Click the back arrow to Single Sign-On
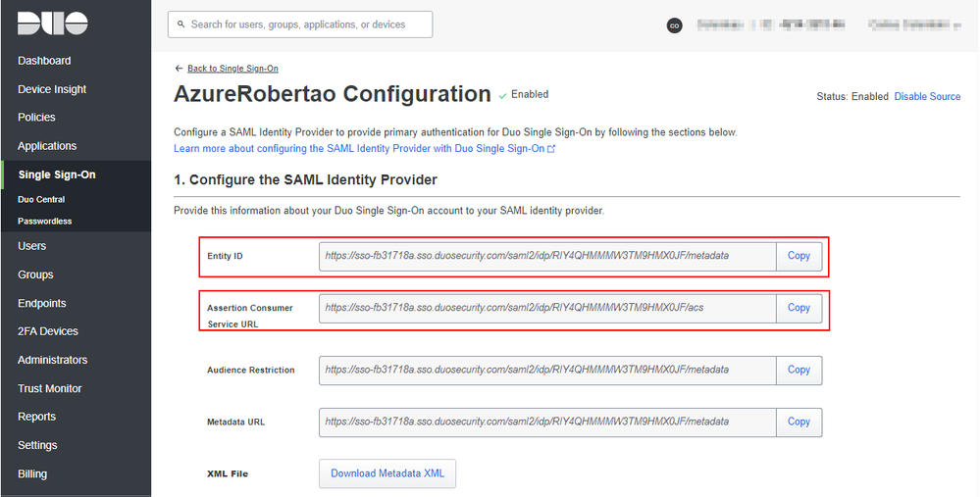The width and height of the screenshot is (980, 497). (x=179, y=69)
